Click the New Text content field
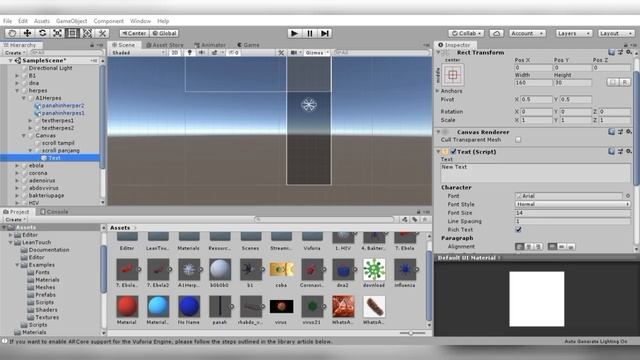Viewport: 640px width, 360px height. coord(535,173)
